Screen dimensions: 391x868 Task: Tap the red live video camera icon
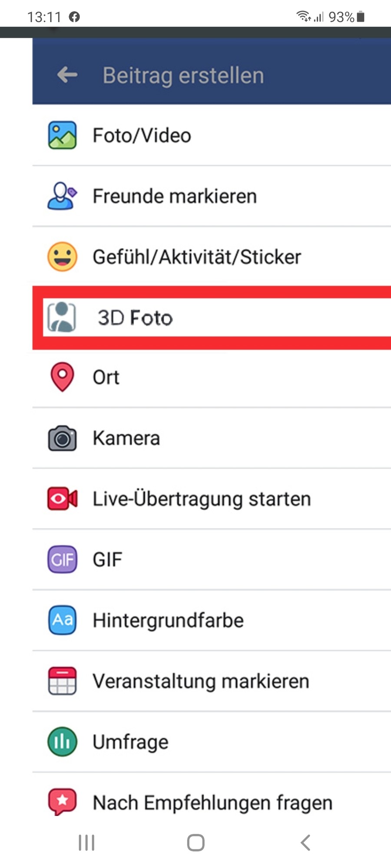click(62, 499)
